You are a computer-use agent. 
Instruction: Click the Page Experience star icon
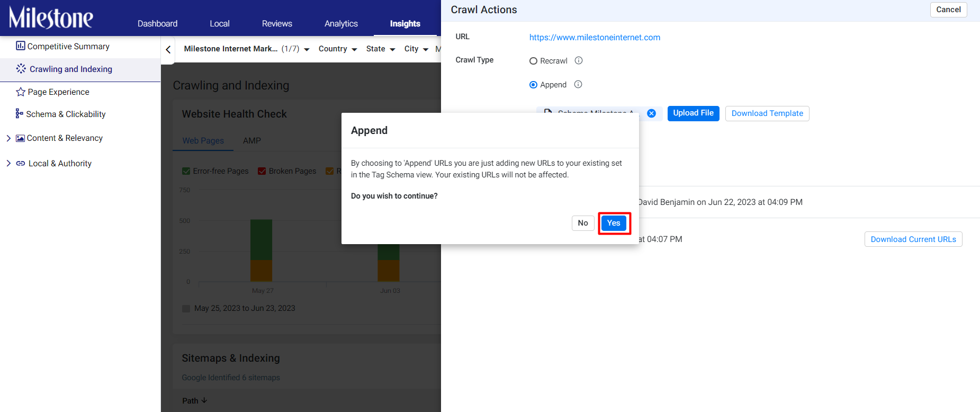point(21,92)
